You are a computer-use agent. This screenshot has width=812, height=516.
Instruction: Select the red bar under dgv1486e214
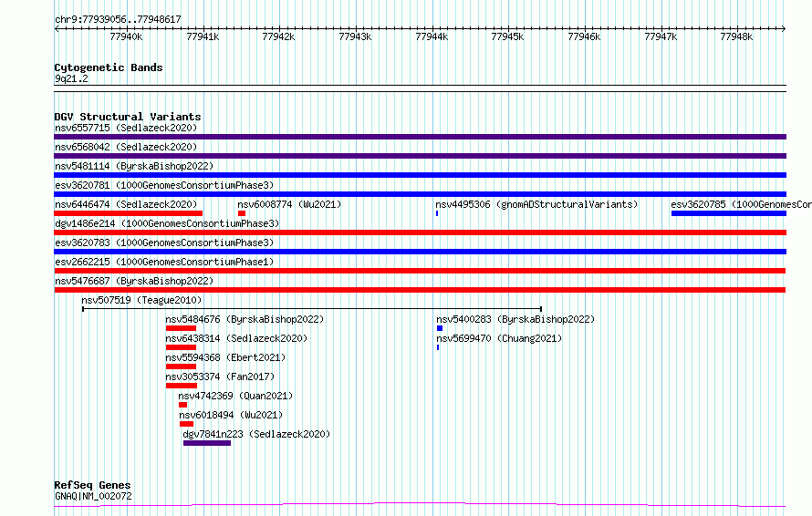420,232
